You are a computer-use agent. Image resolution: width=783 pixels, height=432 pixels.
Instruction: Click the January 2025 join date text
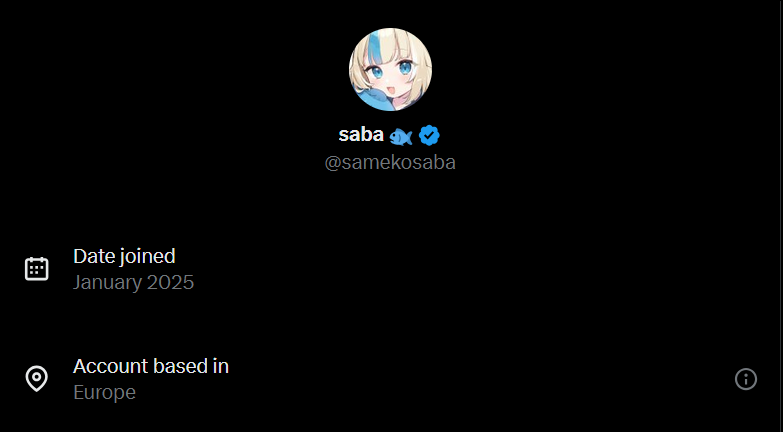coord(133,282)
